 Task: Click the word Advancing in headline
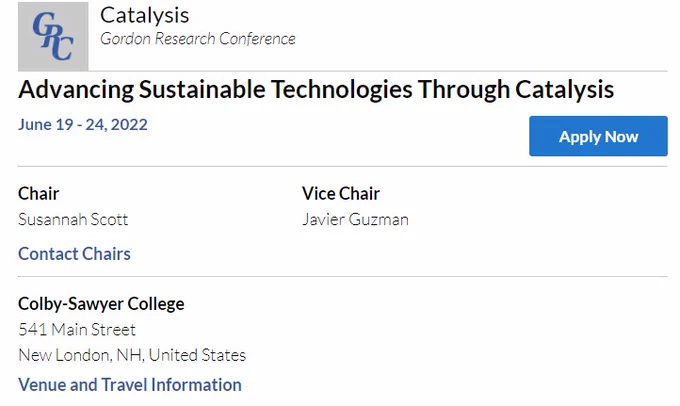pyautogui.click(x=76, y=90)
